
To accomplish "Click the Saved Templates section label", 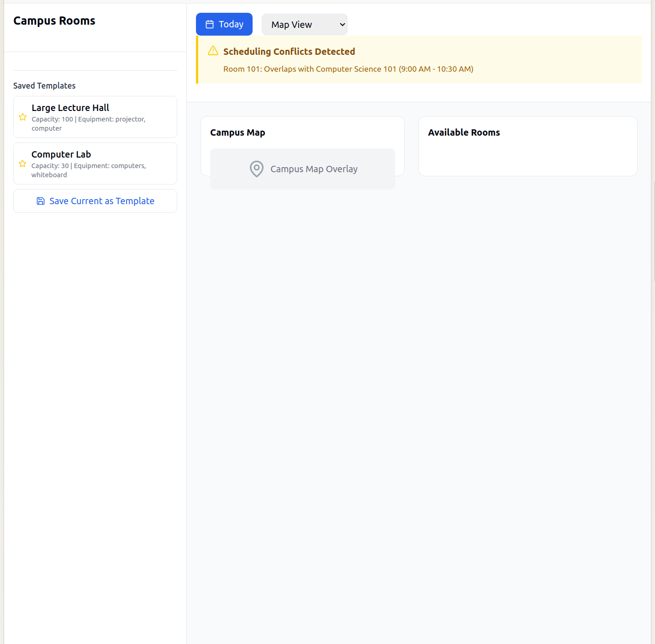I will [44, 86].
